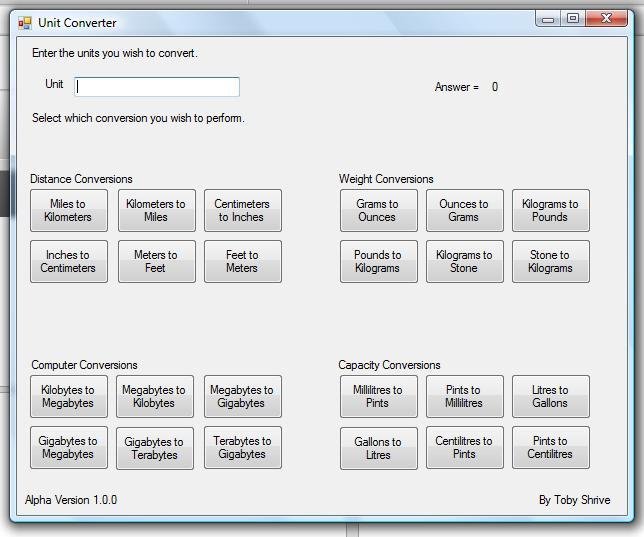
Task: Select Pounds to Kilograms button
Action: (x=379, y=261)
